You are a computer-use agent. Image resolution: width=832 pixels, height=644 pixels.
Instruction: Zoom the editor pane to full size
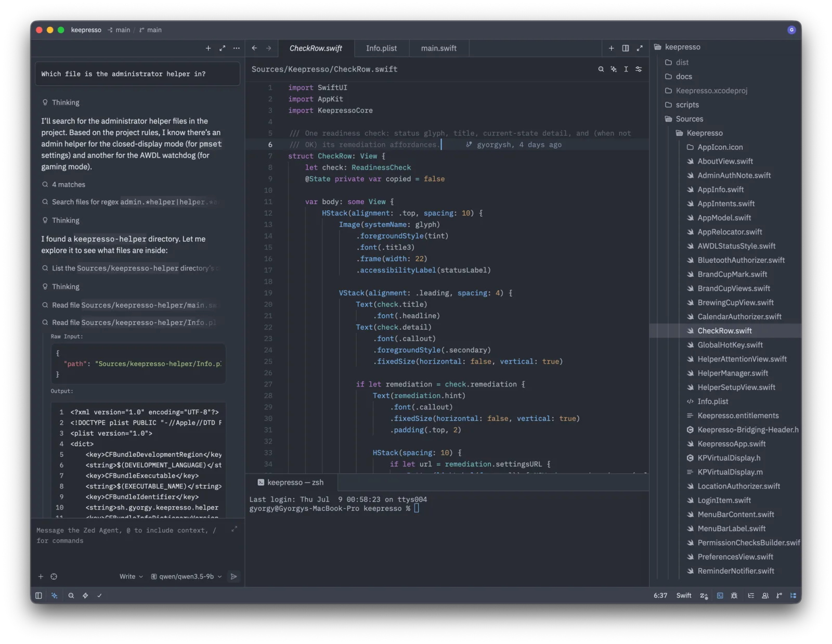640,48
